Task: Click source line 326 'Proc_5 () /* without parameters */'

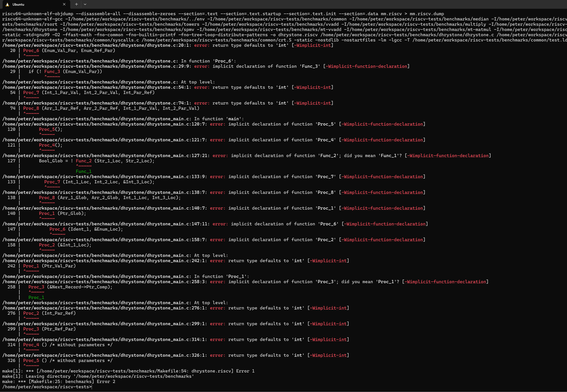Action: 60,360
